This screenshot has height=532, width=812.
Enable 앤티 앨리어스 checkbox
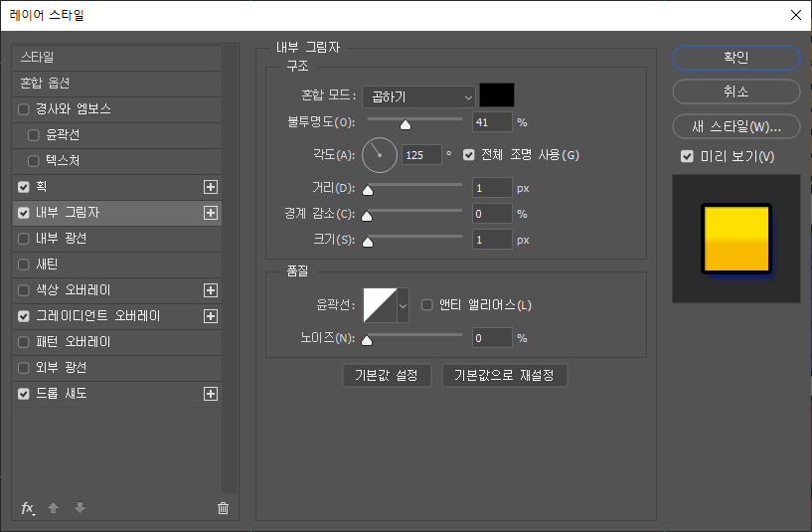[426, 305]
